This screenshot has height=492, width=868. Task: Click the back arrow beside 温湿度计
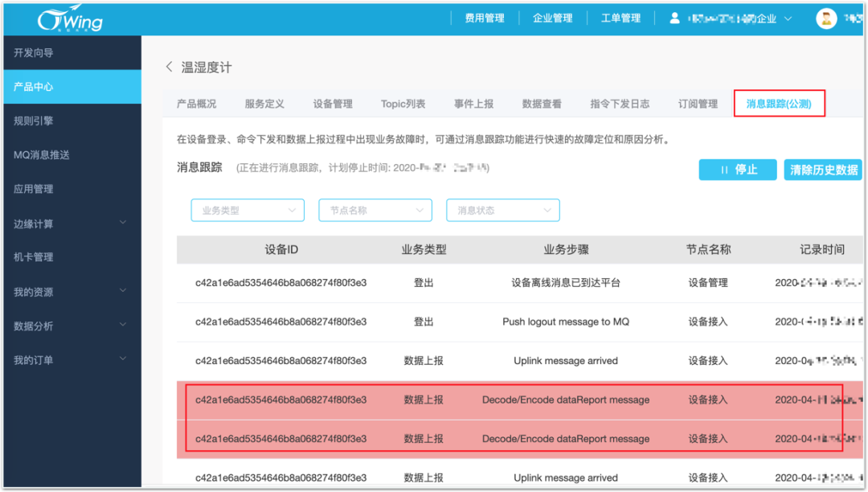click(x=168, y=68)
